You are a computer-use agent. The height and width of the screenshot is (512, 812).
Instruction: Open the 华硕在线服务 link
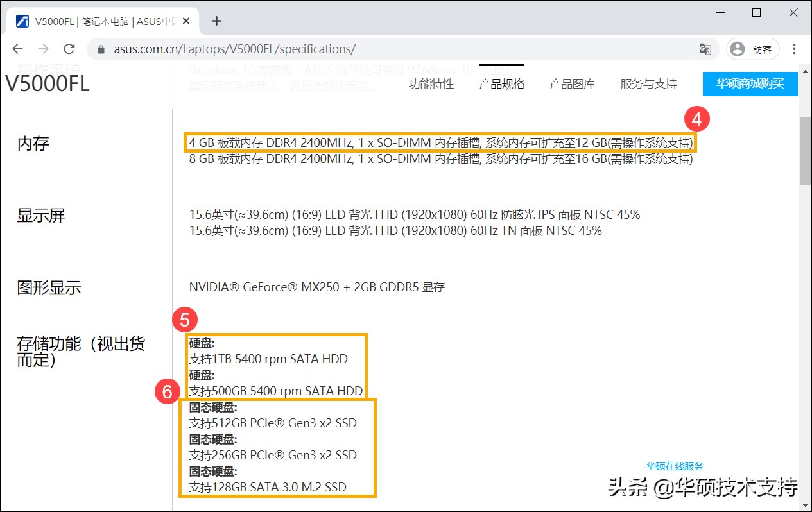coord(673,466)
